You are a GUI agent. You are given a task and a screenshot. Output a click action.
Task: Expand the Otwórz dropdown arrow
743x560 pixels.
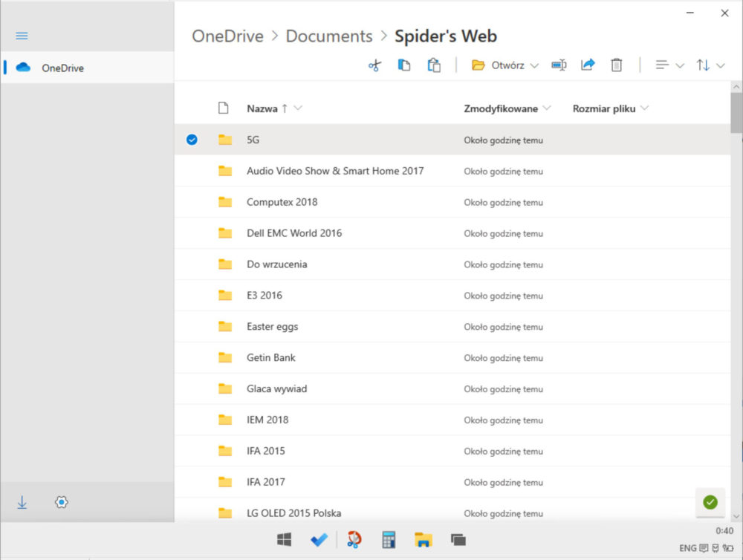coord(534,66)
